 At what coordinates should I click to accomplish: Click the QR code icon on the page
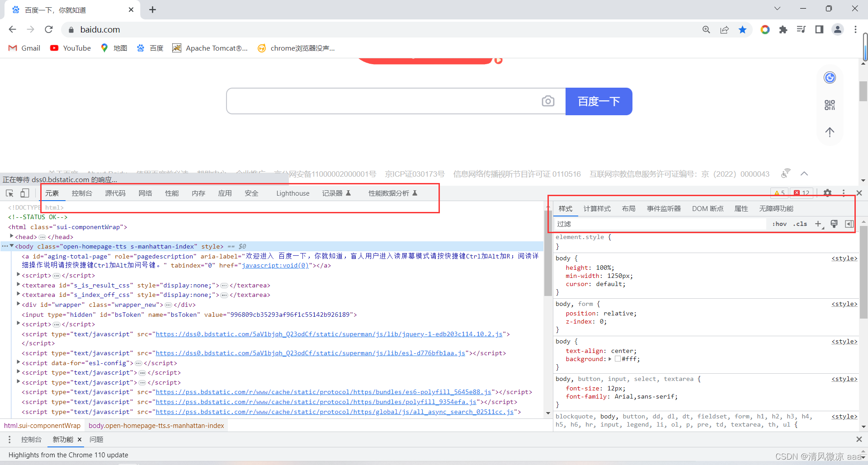pos(830,105)
